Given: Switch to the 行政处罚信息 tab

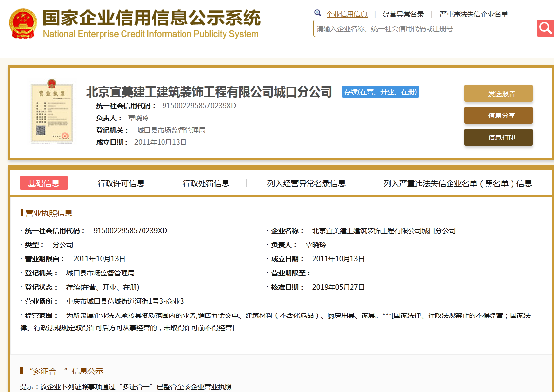Looking at the screenshot, I should pos(205,183).
